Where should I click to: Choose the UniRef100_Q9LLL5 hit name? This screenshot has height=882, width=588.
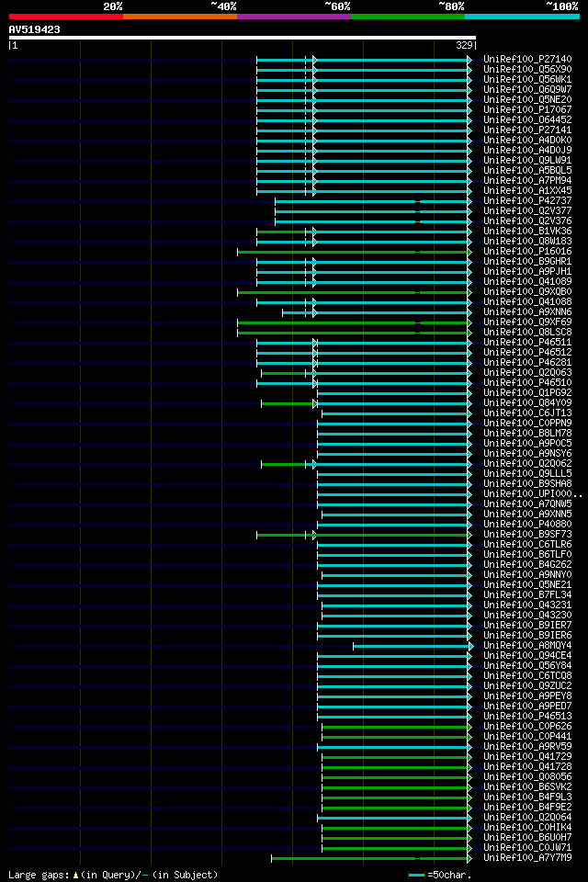tap(527, 474)
